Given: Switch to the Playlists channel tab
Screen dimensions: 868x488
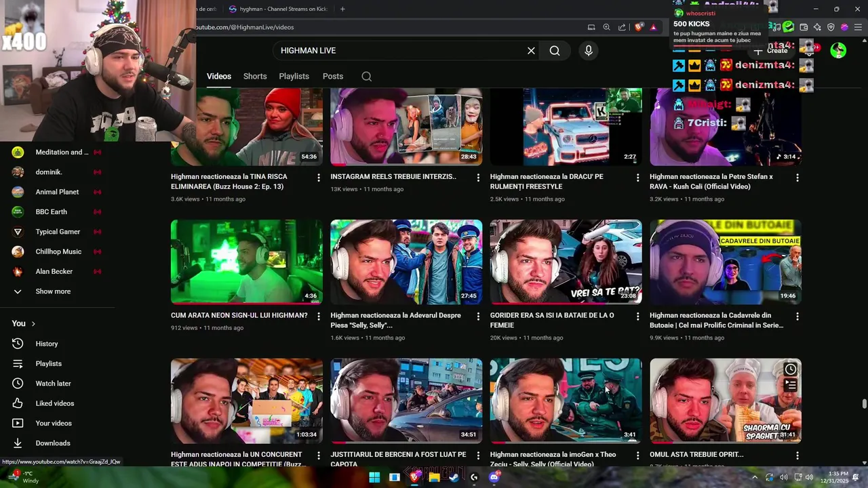Looking at the screenshot, I should pos(294,77).
